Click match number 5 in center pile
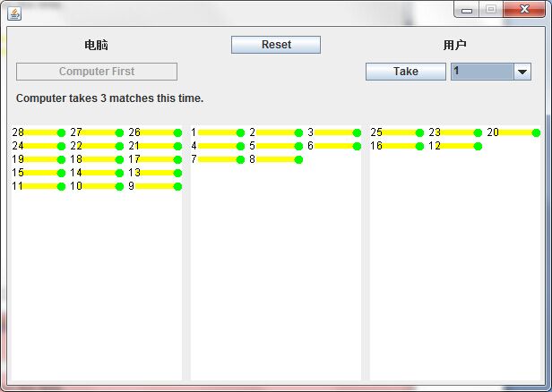This screenshot has width=552, height=392. coord(276,146)
